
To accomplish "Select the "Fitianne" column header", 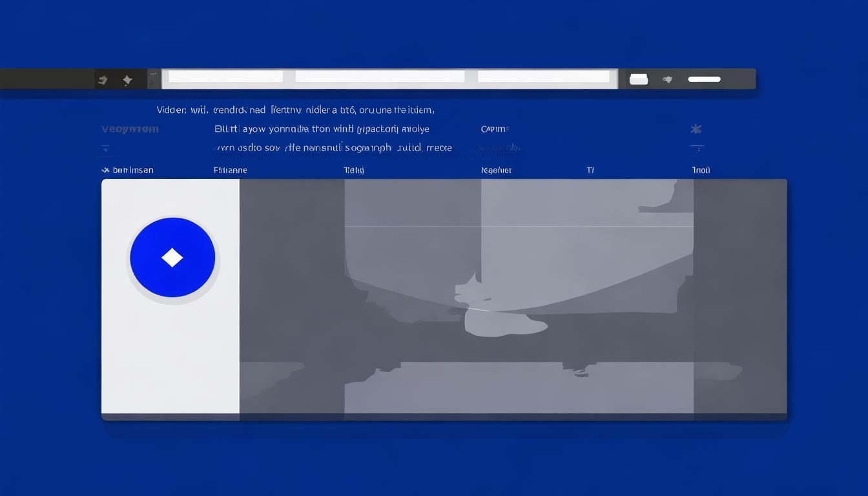I will tap(230, 170).
